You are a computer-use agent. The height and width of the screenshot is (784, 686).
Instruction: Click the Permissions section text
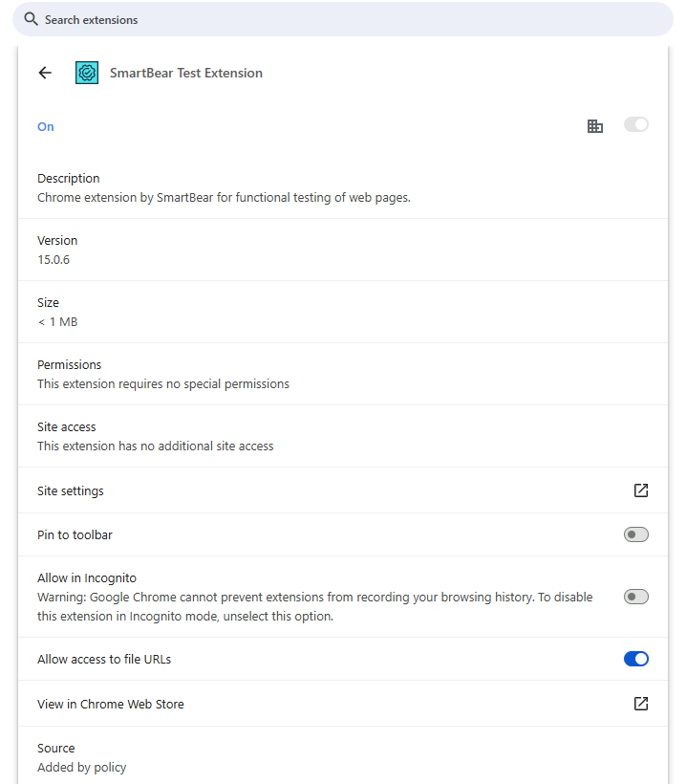pyautogui.click(x=163, y=383)
